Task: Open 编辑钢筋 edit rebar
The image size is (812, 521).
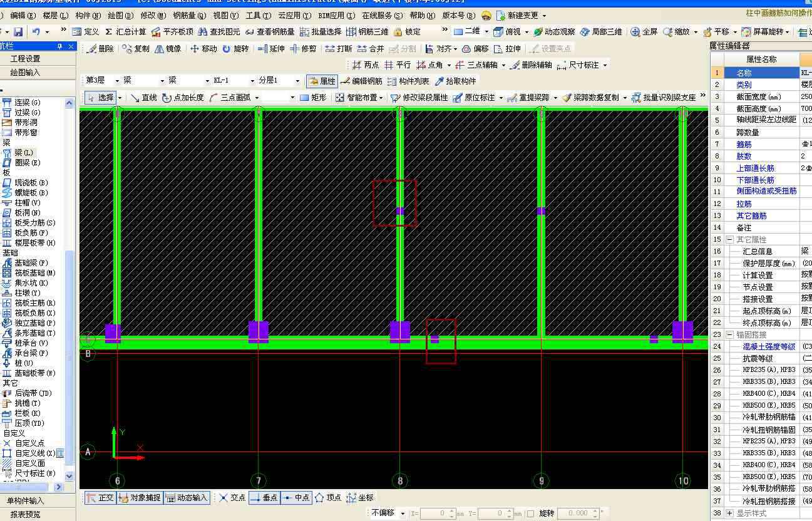Action: click(x=361, y=81)
